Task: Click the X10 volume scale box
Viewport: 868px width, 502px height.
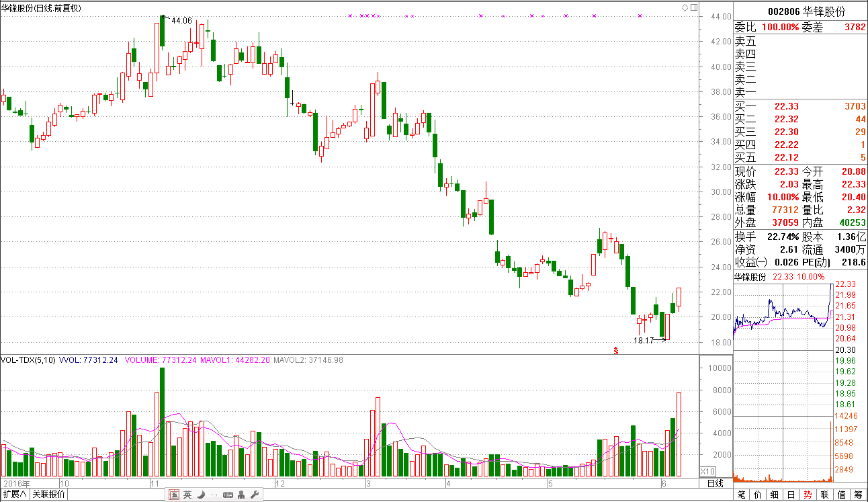Action: coord(708,471)
